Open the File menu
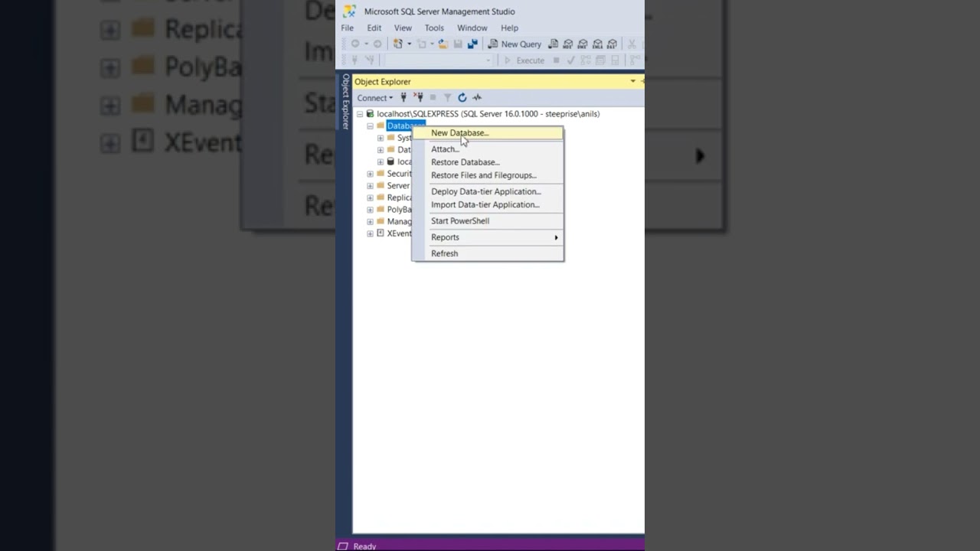The height and width of the screenshot is (551, 980). point(348,28)
